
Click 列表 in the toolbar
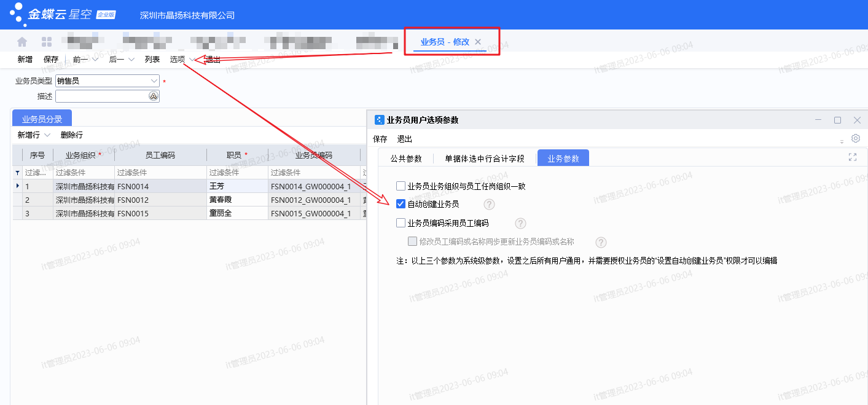pos(152,60)
